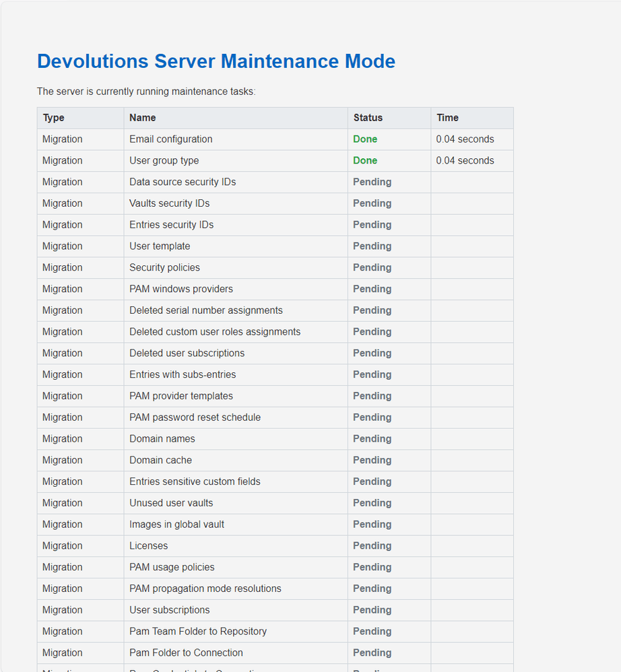This screenshot has width=621, height=672.
Task: Select "Migration" type for PAM password reset schedule
Action: pyautogui.click(x=62, y=418)
